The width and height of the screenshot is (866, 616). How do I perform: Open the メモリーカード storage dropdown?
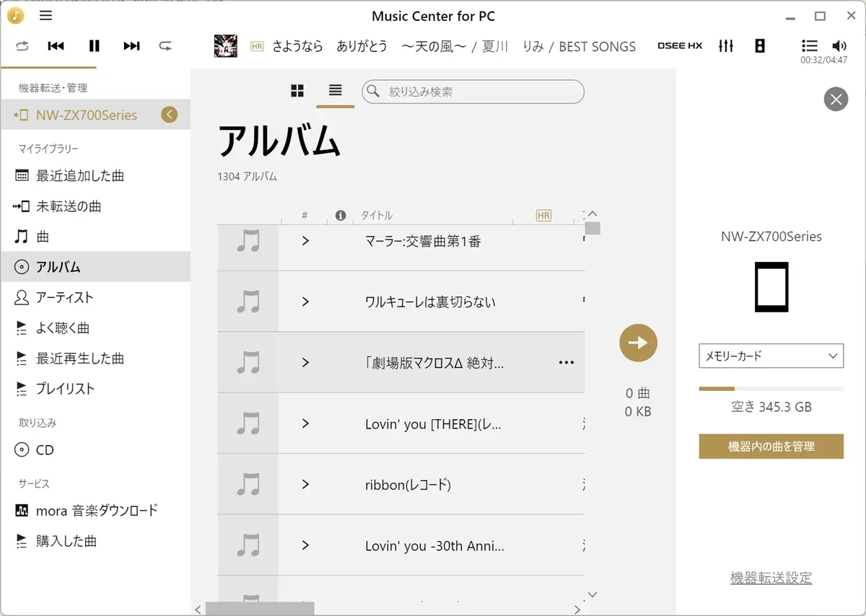[x=771, y=356]
